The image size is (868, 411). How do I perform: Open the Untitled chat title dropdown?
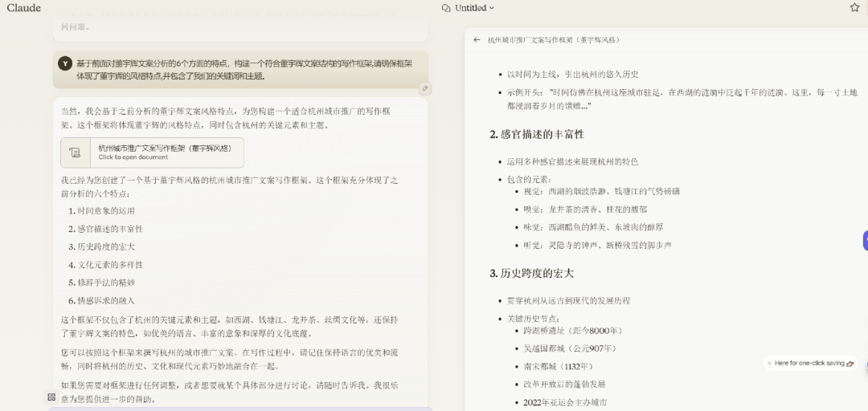point(474,8)
